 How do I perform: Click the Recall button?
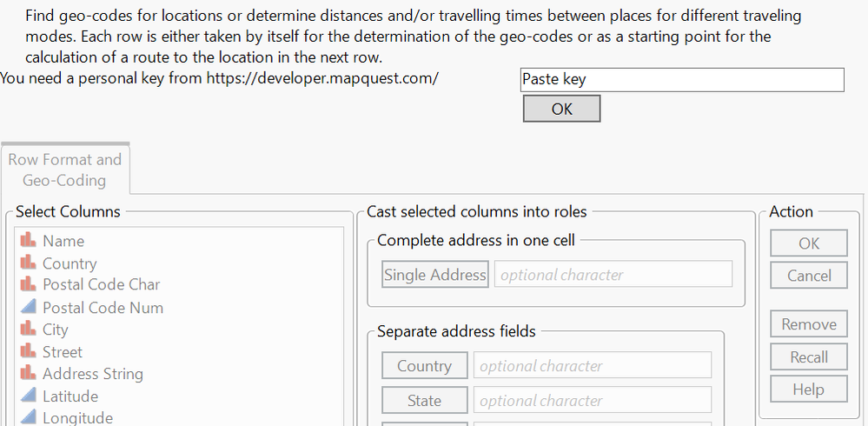pos(808,357)
